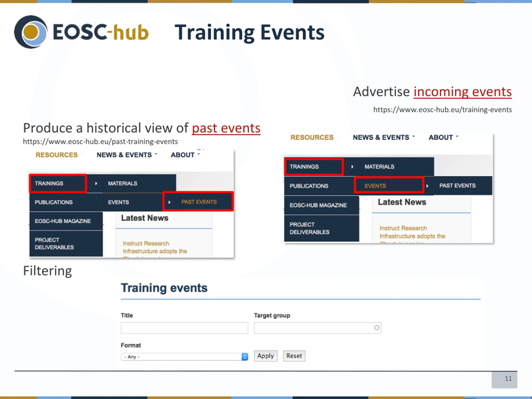Screen dimensions: 532x399
Task: Open RESOURCES menu in left screenshot
Action: click(x=57, y=155)
